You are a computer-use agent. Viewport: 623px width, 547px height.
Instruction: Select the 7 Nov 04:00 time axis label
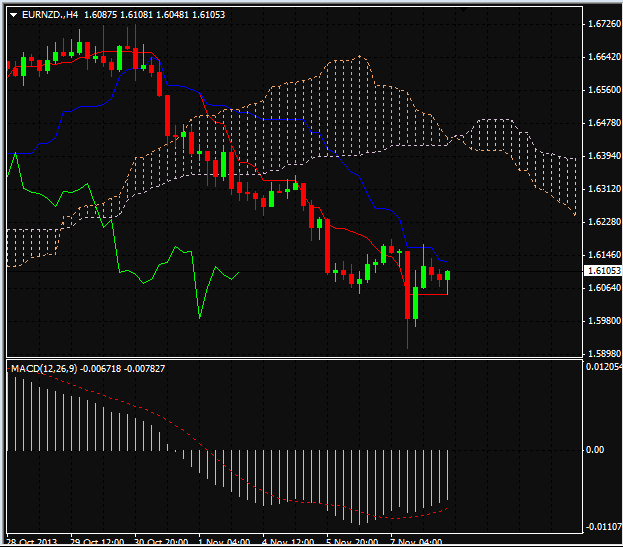(416, 543)
